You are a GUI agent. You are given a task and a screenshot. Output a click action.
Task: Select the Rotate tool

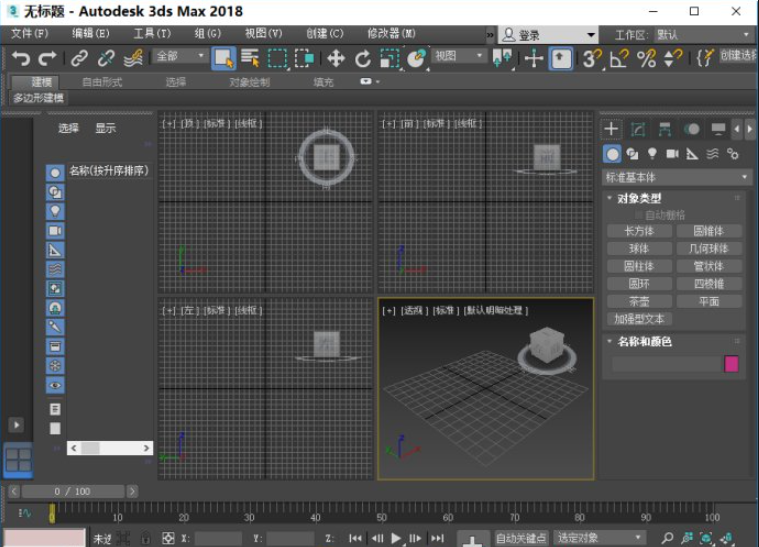click(x=362, y=59)
